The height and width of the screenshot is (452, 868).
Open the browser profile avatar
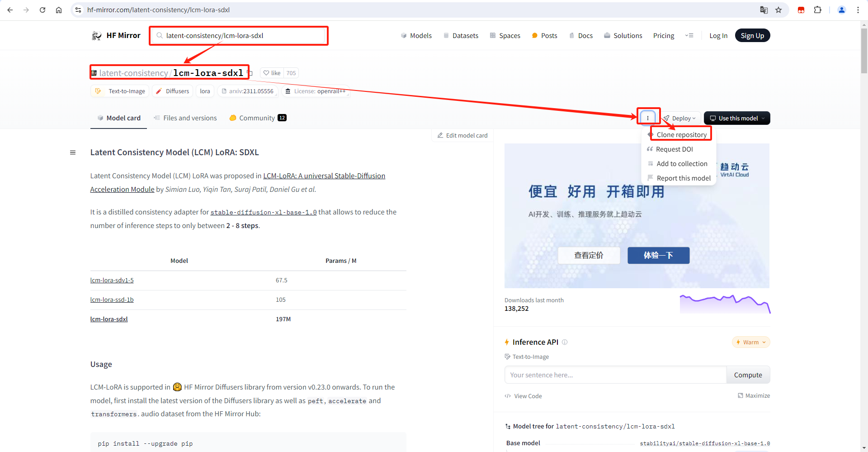tap(842, 10)
